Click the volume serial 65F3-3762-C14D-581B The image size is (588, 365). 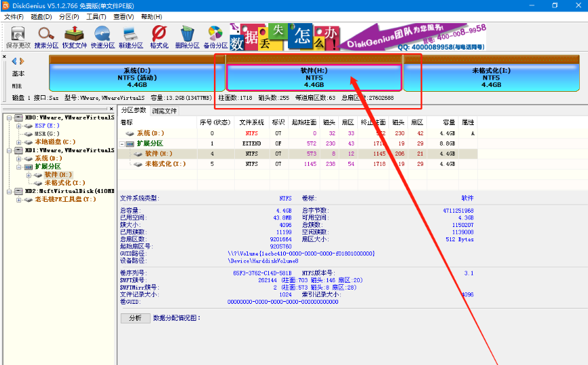pos(262,273)
